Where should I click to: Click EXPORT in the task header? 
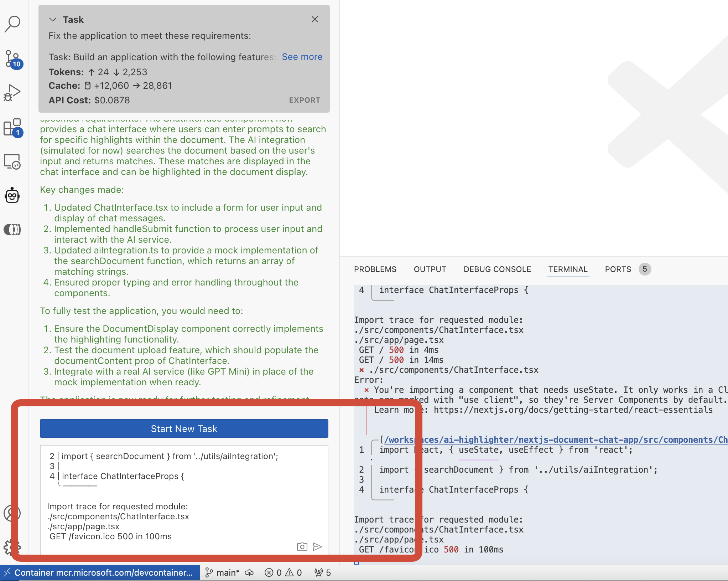305,100
